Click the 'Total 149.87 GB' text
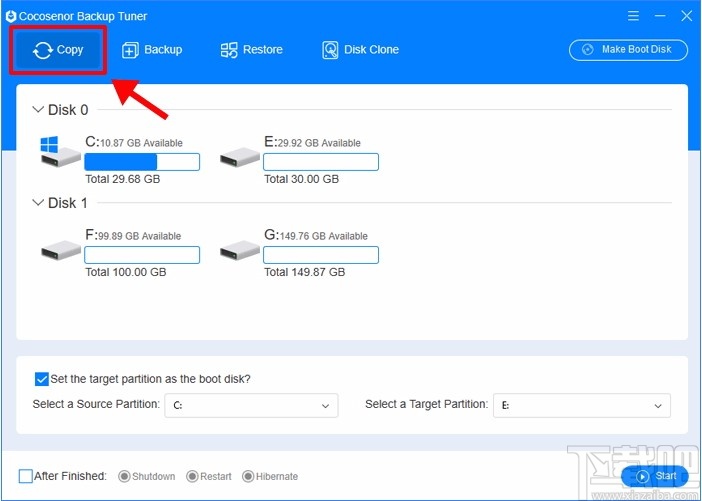This screenshot has width=702, height=501. coord(304,272)
